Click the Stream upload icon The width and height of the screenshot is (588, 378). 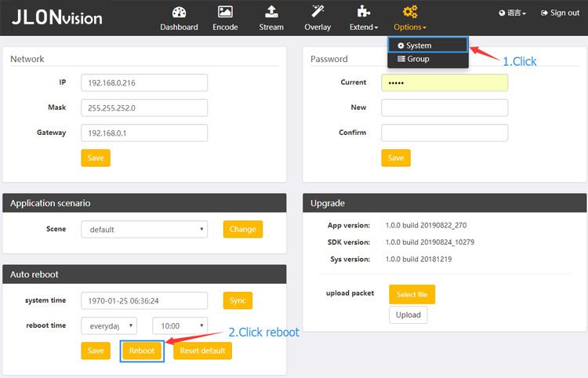pyautogui.click(x=271, y=12)
